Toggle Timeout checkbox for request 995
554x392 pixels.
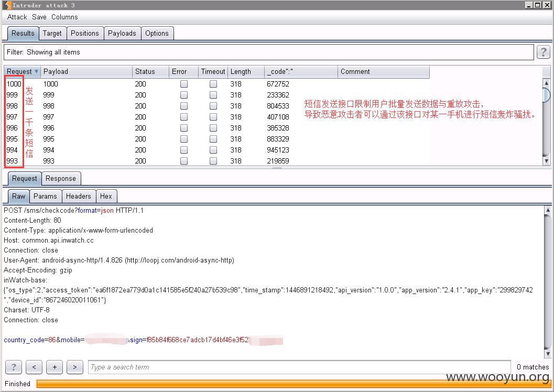[x=213, y=139]
